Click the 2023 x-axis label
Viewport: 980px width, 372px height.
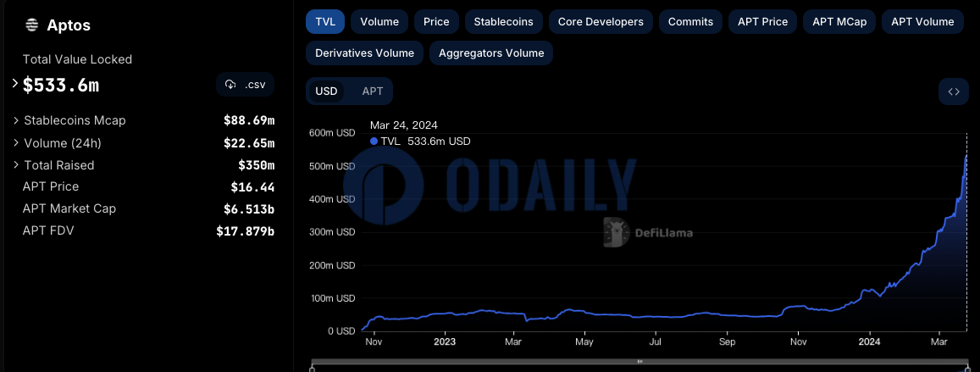click(x=445, y=342)
